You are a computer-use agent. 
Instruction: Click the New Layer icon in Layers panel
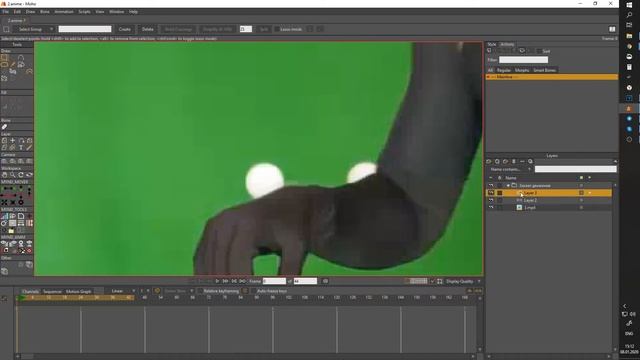click(x=489, y=162)
